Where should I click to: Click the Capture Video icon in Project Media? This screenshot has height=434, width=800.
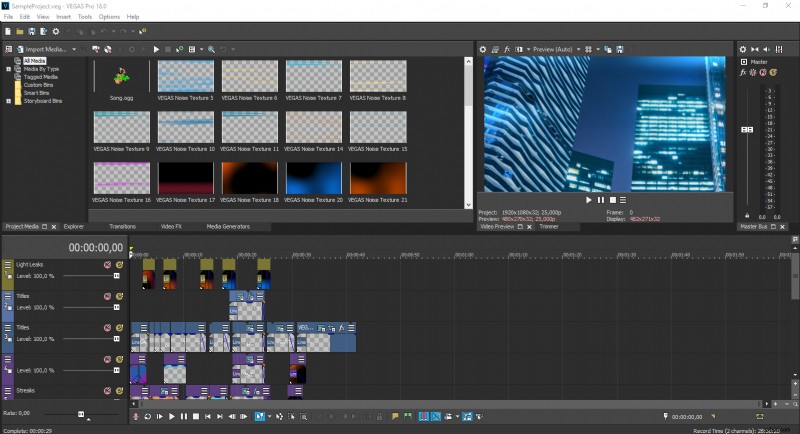pyautogui.click(x=96, y=49)
